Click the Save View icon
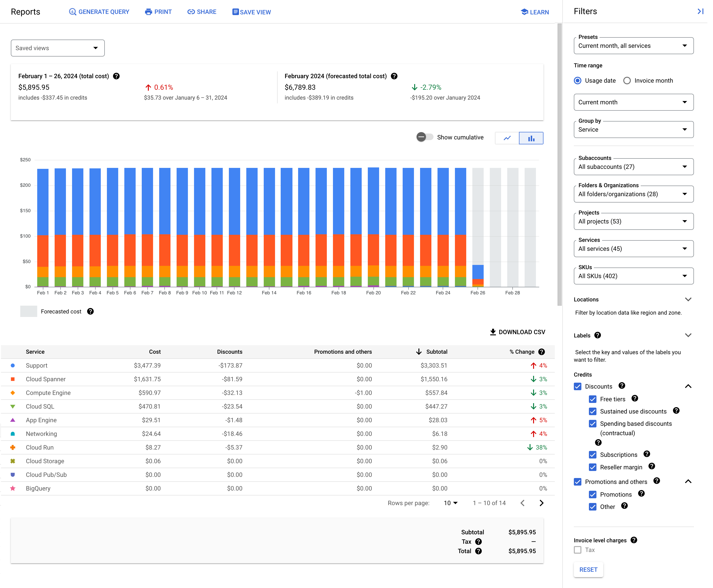This screenshot has width=713, height=588. pyautogui.click(x=235, y=12)
